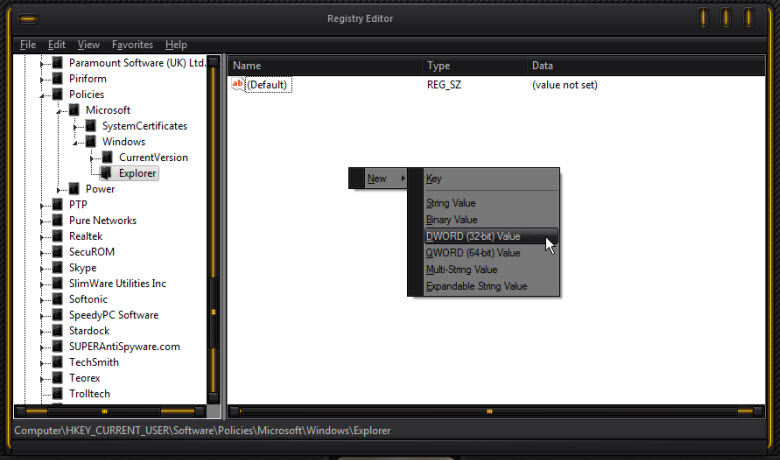Viewport: 780px width, 460px height.
Task: Sort by the Data column header
Action: (646, 66)
